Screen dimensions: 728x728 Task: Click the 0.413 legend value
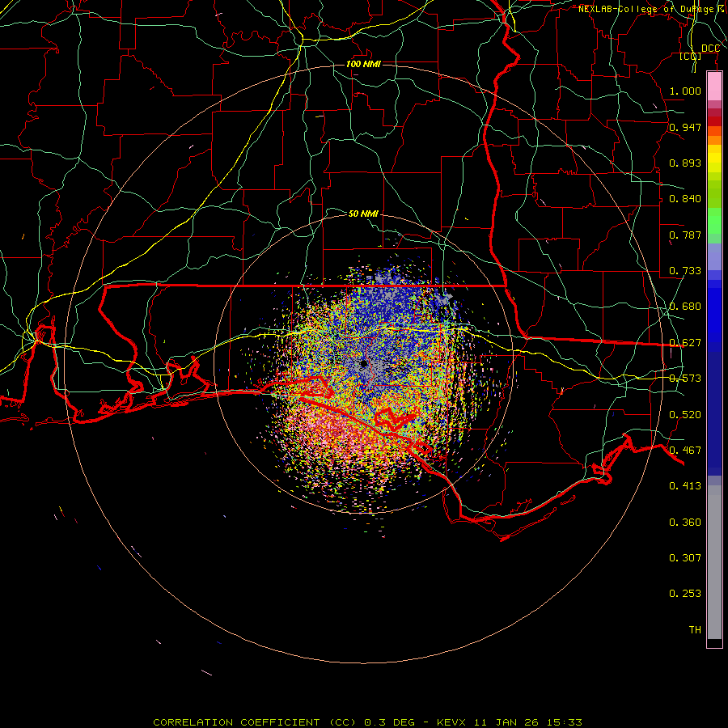[685, 486]
